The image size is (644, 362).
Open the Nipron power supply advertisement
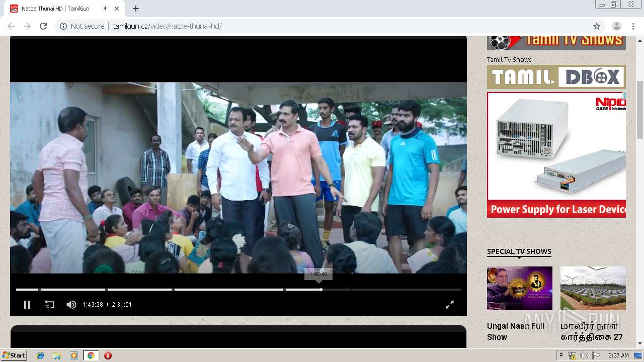pyautogui.click(x=556, y=155)
